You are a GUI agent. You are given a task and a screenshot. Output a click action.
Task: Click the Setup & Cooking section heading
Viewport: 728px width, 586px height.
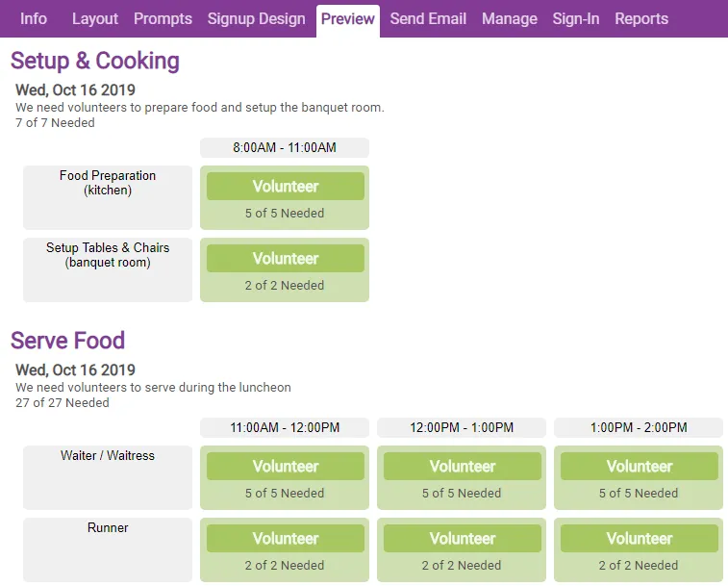(95, 61)
